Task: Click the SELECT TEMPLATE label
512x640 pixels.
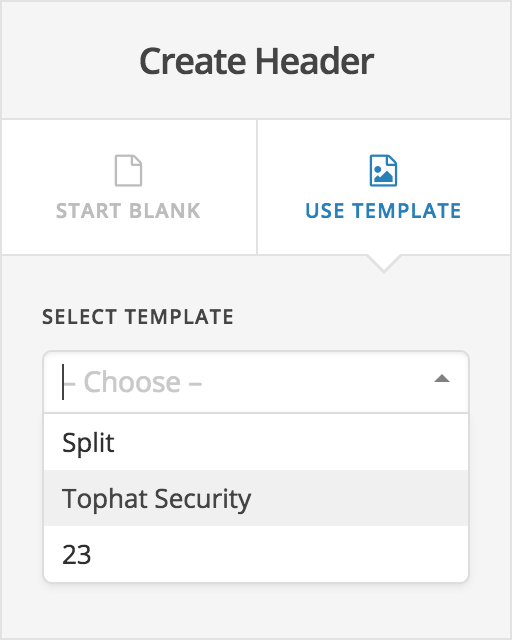Action: (138, 317)
